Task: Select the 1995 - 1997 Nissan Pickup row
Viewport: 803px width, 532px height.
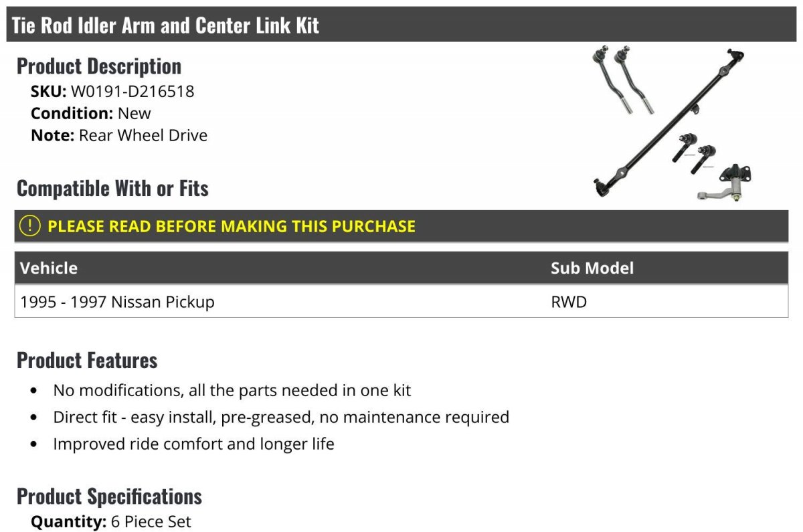Action: coord(118,302)
